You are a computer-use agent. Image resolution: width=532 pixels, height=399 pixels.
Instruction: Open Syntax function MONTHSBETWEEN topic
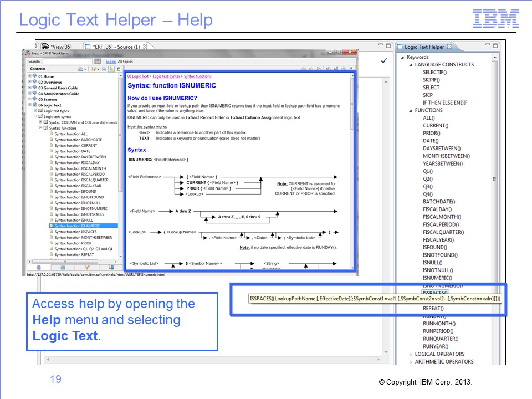[84, 238]
